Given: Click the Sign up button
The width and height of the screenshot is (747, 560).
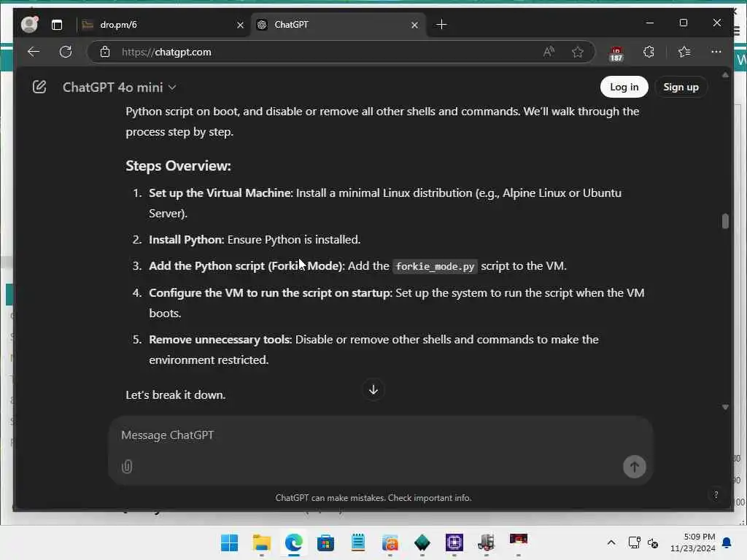Looking at the screenshot, I should [x=681, y=87].
